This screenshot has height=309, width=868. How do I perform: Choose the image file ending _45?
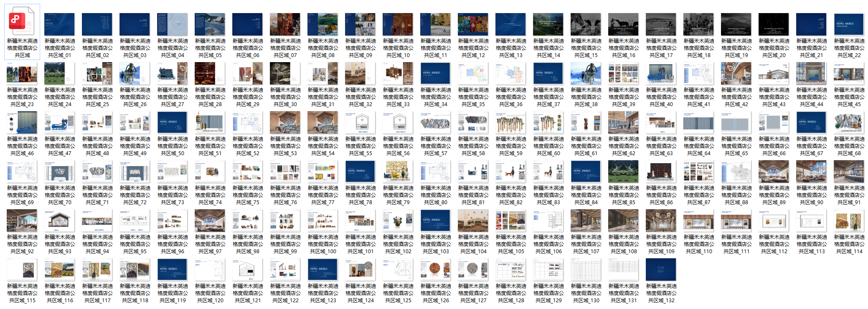click(x=849, y=73)
